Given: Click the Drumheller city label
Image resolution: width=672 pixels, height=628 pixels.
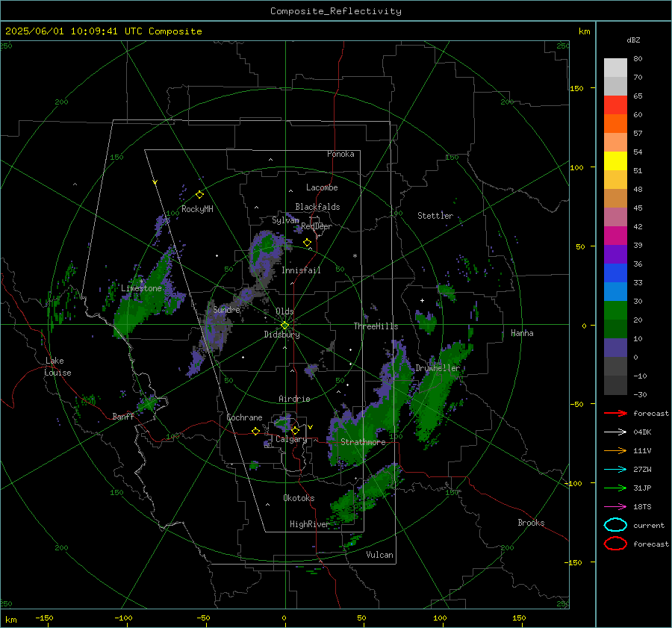Looking at the screenshot, I should pyautogui.click(x=438, y=368).
